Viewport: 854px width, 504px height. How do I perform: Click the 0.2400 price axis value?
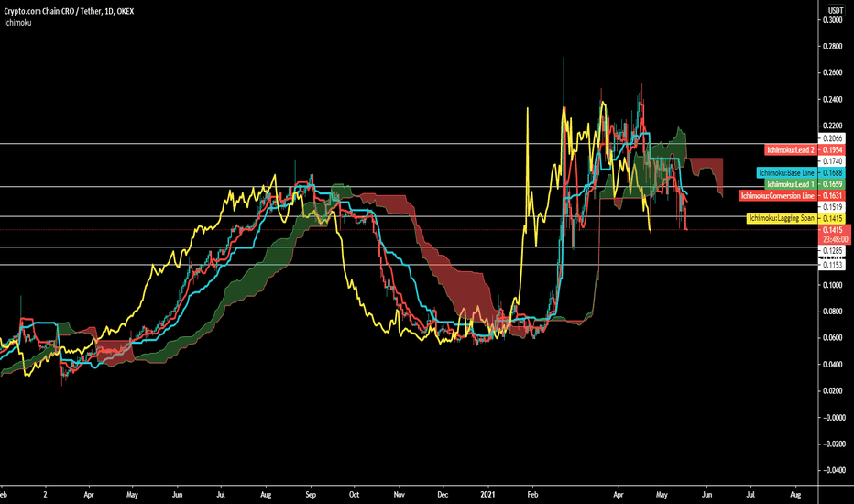pos(832,100)
